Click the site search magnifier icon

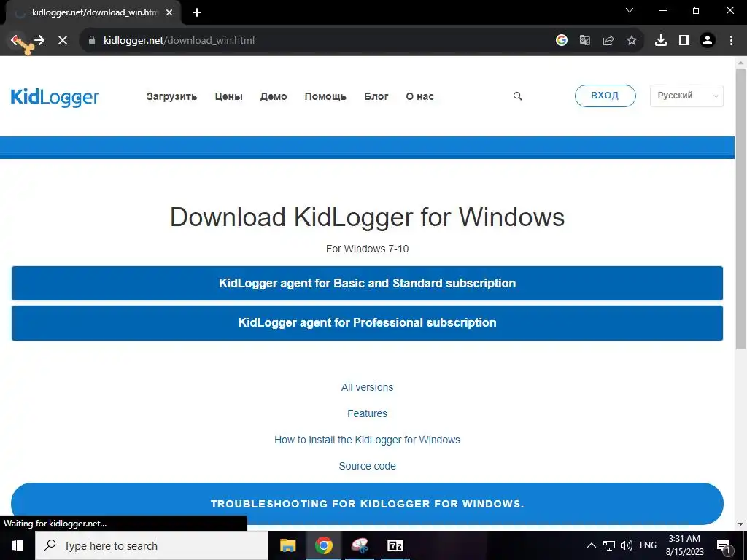tap(518, 96)
